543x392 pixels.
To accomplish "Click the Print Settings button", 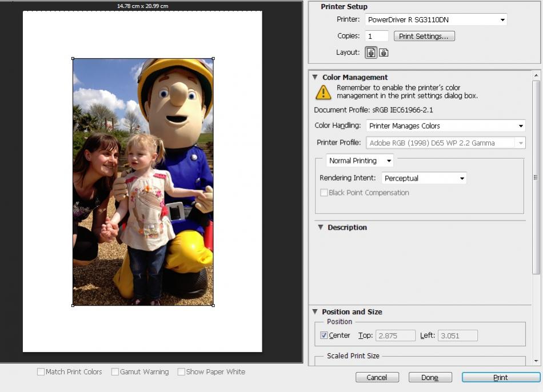I will coord(424,36).
